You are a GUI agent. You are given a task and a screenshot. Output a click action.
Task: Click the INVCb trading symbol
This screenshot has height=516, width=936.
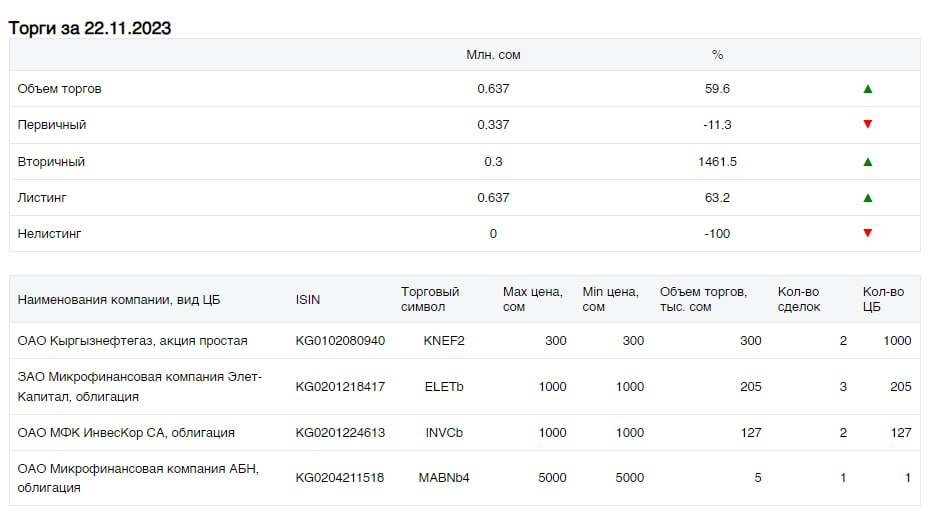444,433
